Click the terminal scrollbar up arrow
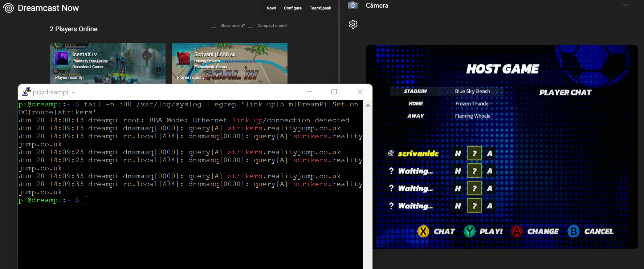Image resolution: width=644 pixels, height=269 pixels. 368,105
